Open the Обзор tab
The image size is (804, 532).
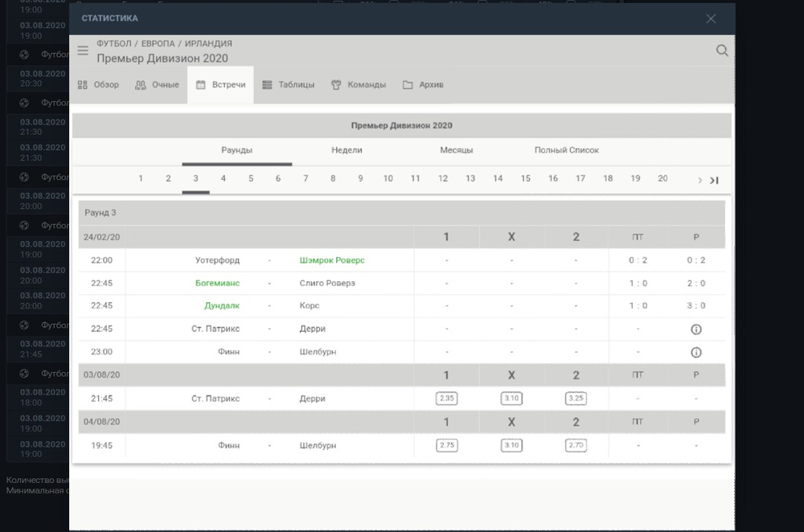(98, 85)
